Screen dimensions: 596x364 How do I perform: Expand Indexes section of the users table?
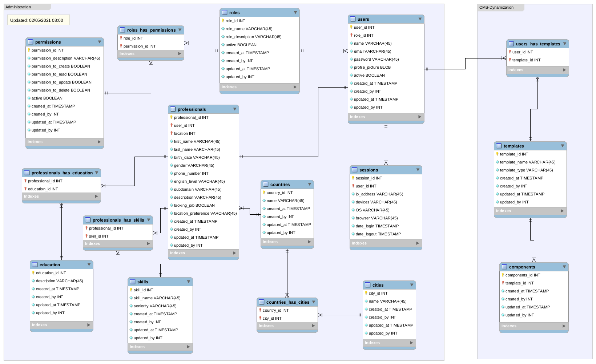(420, 117)
